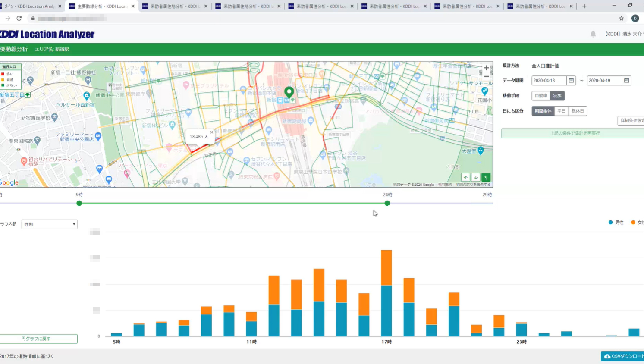Close the 13,485 人 map popup
Viewport: 644px width, 364px height.
pyautogui.click(x=212, y=132)
